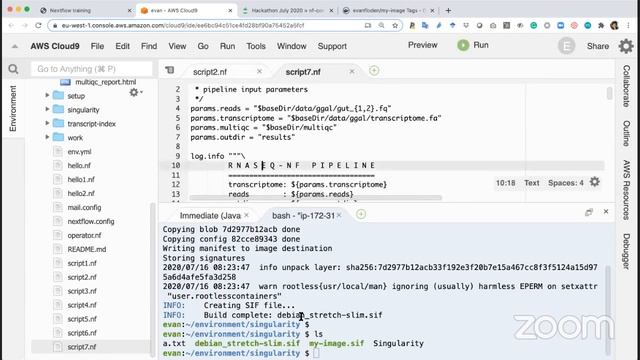640x360 pixels.
Task: Change the Text syntax mode
Action: [x=531, y=183]
